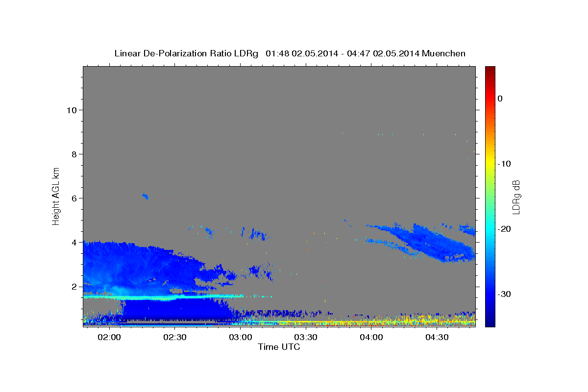The height and width of the screenshot is (392, 588).
Task: Click the height tick label 8
Action: point(74,154)
